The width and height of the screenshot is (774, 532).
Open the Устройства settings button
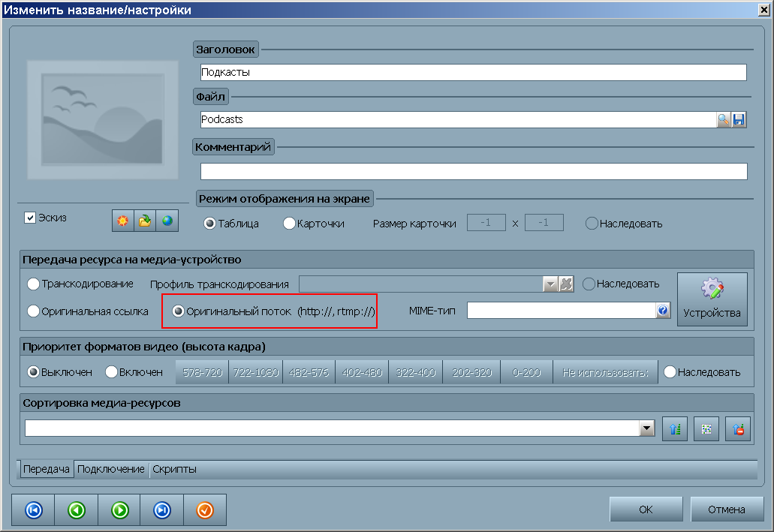coord(712,299)
